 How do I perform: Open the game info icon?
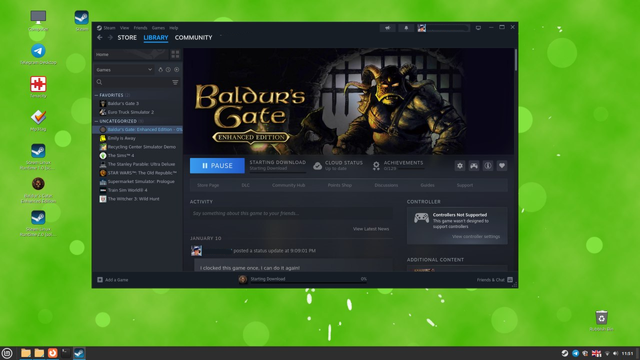[488, 166]
